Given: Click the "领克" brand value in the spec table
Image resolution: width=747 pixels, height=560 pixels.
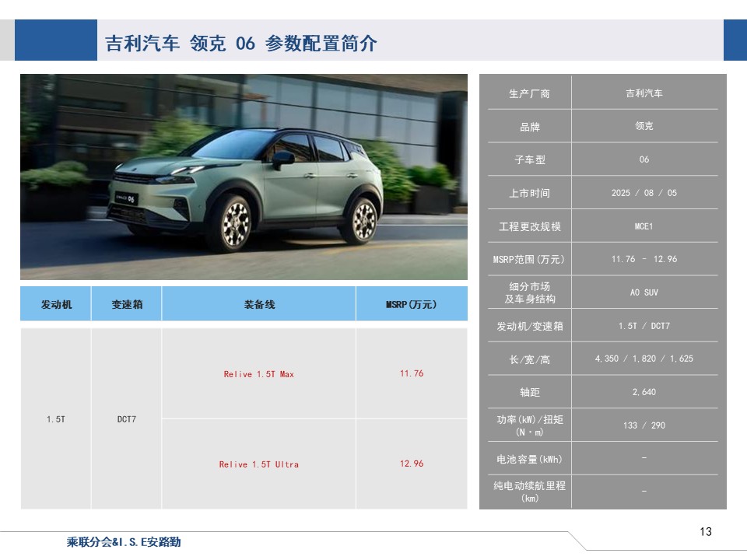Looking at the screenshot, I should tap(644, 126).
